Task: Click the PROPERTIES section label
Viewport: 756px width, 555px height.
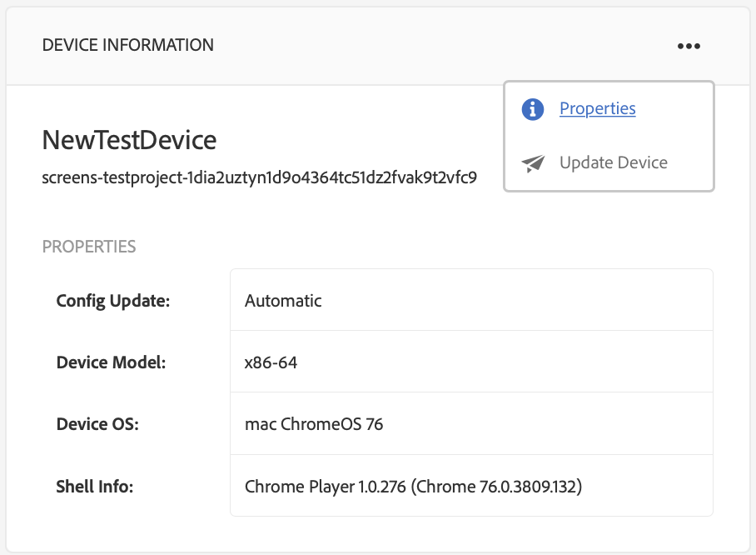Action: (x=89, y=247)
